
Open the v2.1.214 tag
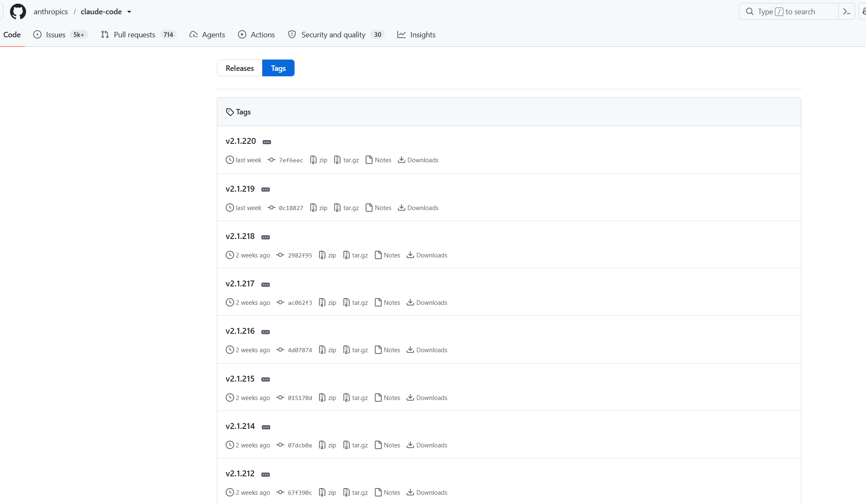pyautogui.click(x=240, y=426)
